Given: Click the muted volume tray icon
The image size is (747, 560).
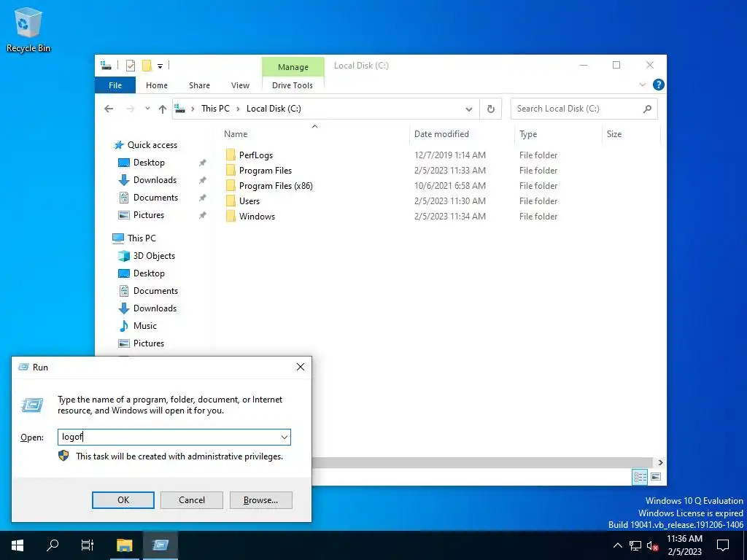Looking at the screenshot, I should pos(653,545).
